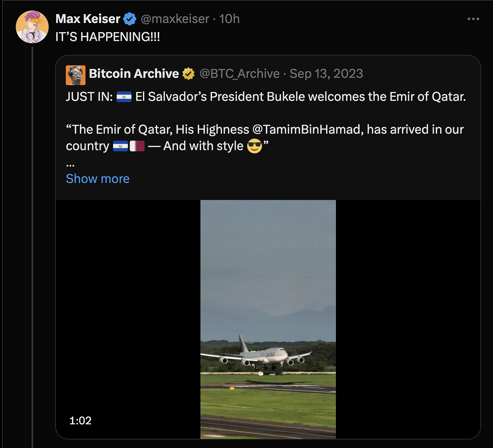493x448 pixels.
Task: Open Bitcoin Archive's profile via display name
Action: pos(134,74)
